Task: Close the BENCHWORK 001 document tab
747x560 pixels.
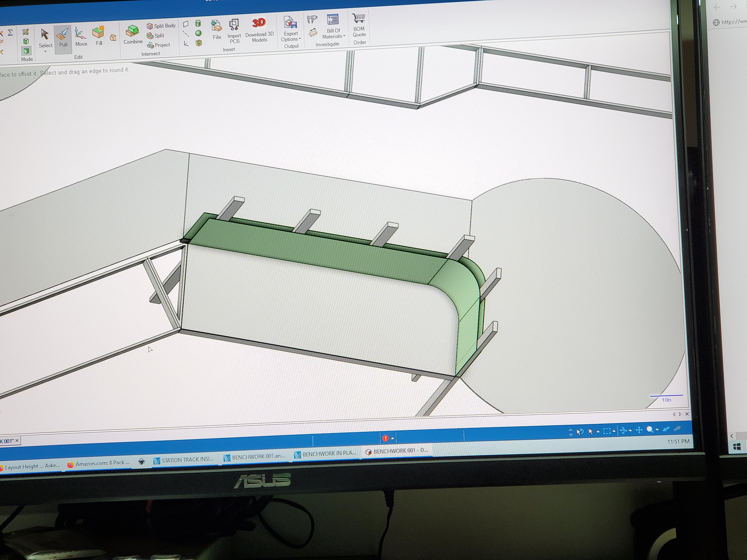Action: coord(17,441)
